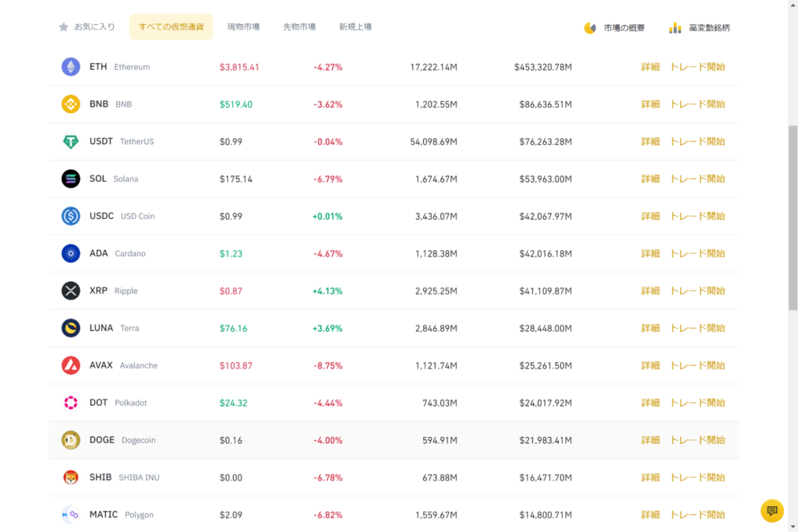Click the page vertical scrollbar
Image resolution: width=798 pixels, height=532 pixels.
[x=793, y=218]
